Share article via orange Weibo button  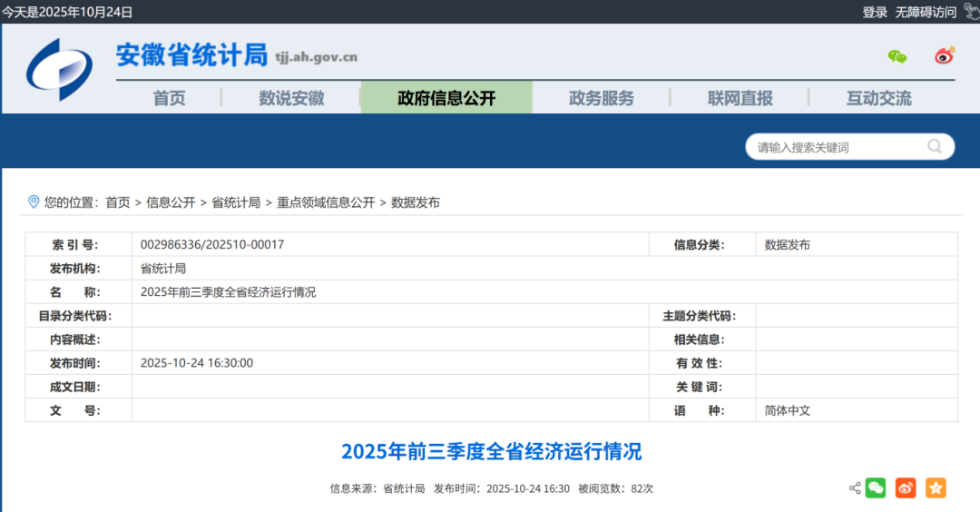pos(906,487)
